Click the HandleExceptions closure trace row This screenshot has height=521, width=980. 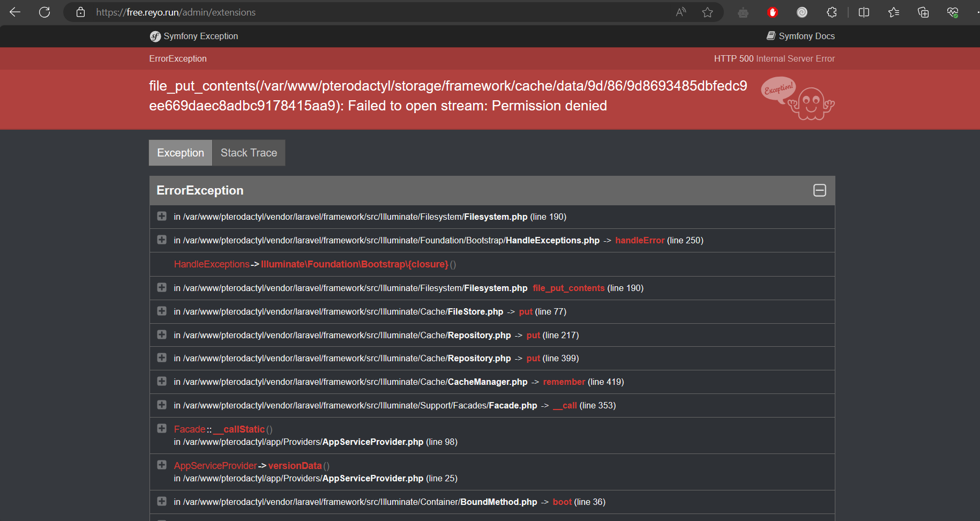click(492, 264)
